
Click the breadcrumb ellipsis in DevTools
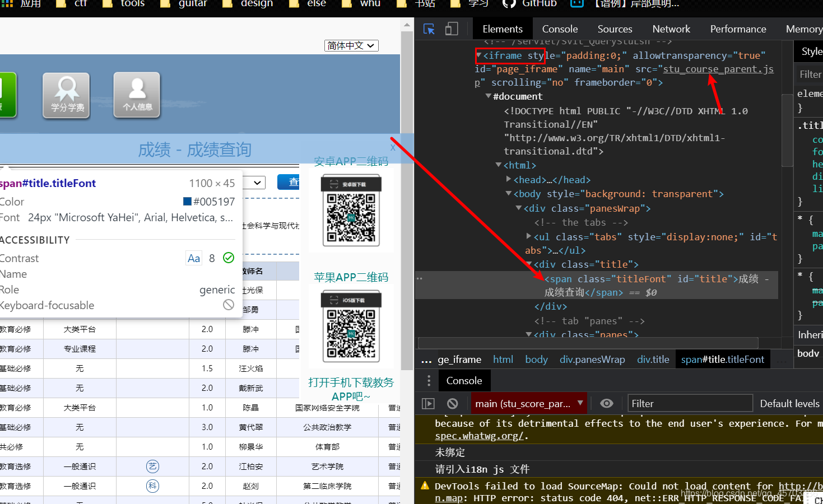[426, 360]
